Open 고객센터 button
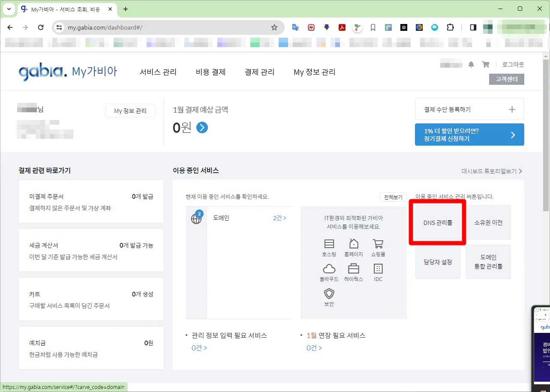The width and height of the screenshot is (550, 392). [x=507, y=79]
